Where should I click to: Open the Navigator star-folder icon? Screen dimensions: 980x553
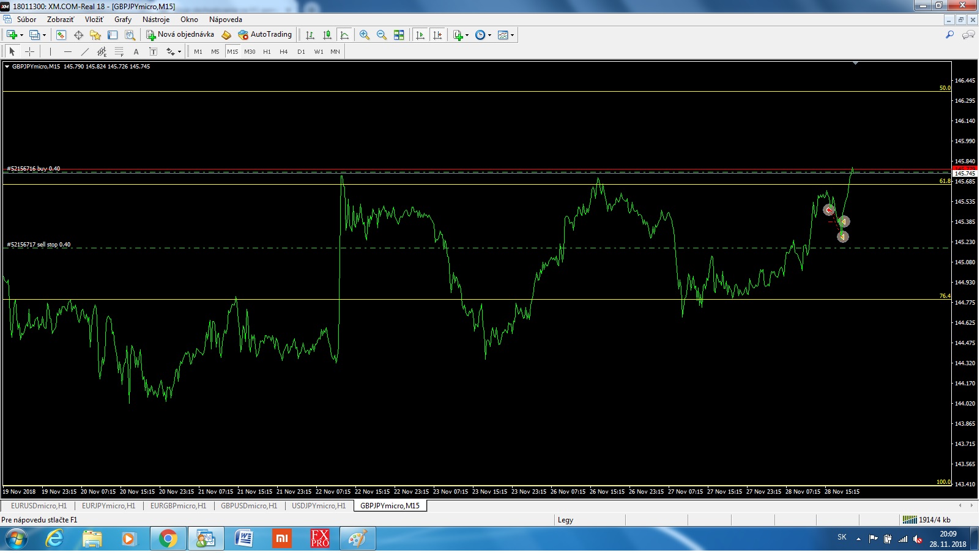click(x=95, y=35)
